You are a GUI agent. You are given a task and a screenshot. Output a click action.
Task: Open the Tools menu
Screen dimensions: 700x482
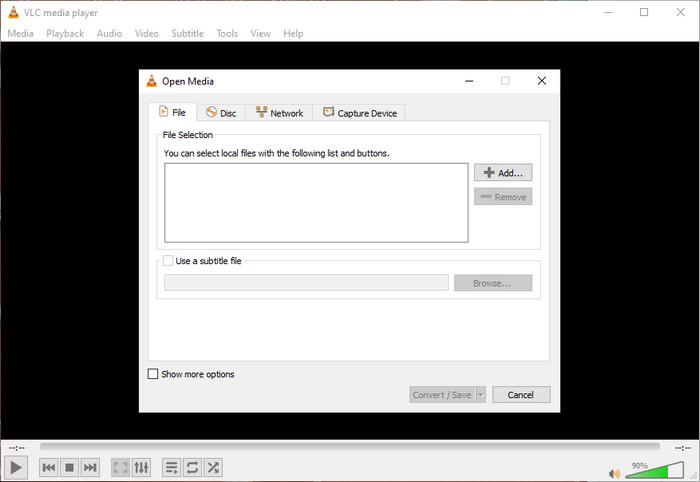pos(227,33)
